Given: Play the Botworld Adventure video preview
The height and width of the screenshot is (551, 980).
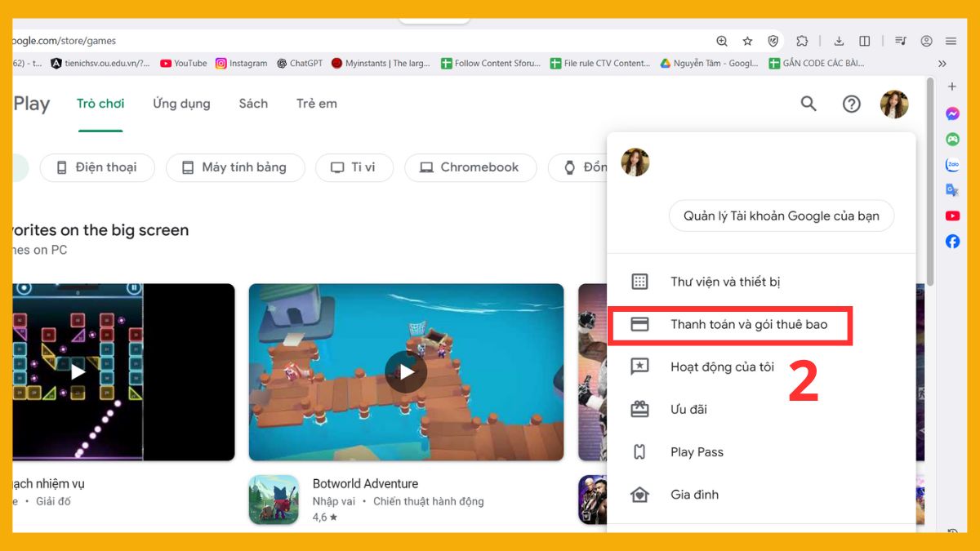Looking at the screenshot, I should [406, 372].
